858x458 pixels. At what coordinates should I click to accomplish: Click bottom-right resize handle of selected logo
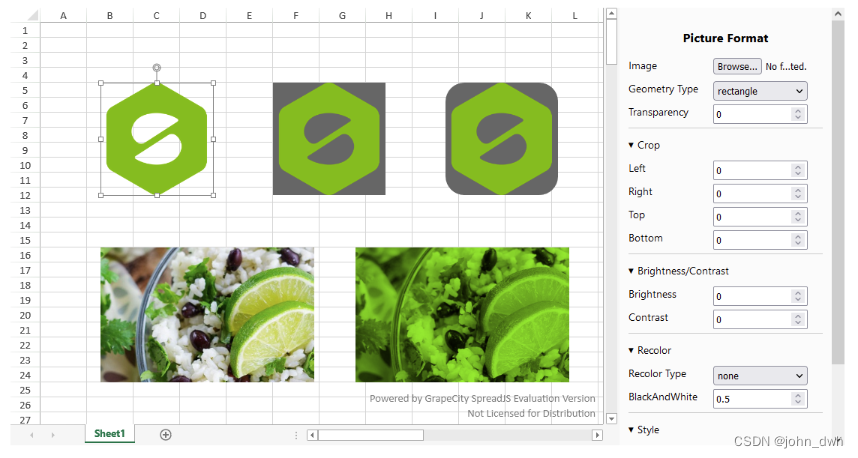[x=213, y=195]
